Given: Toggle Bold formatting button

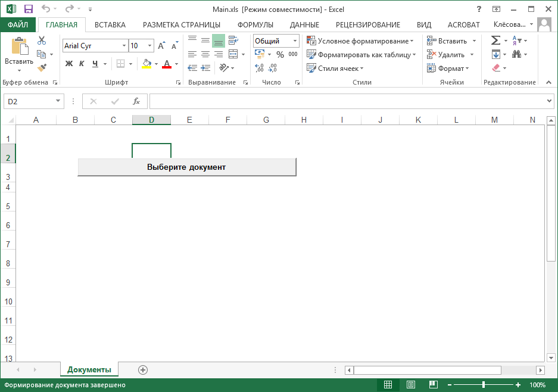Looking at the screenshot, I should [68, 64].
